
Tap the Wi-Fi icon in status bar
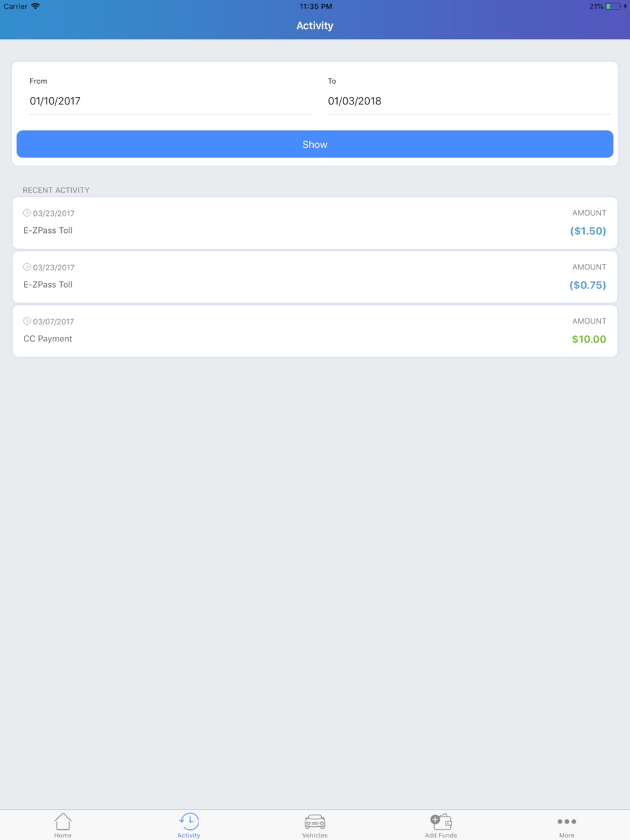35,6
